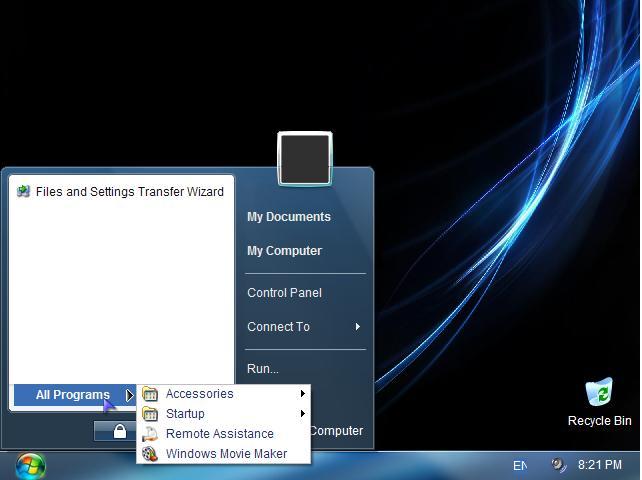
Task: Open the Startup entry
Action: tap(224, 414)
